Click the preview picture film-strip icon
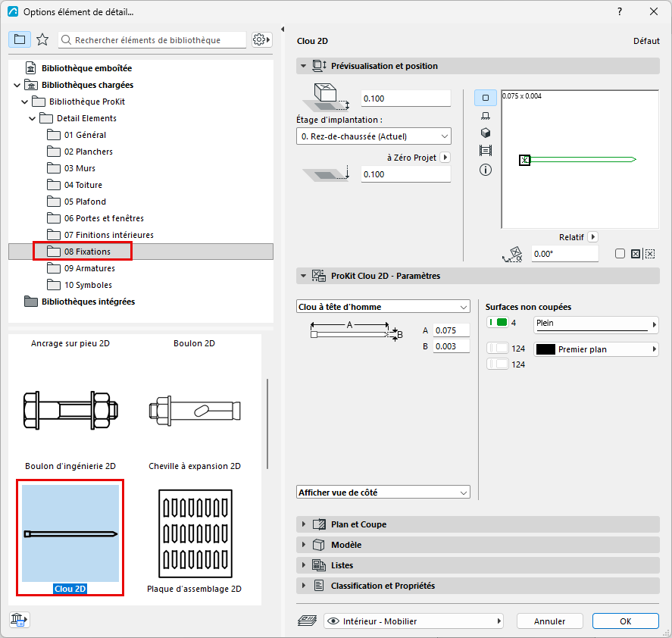Screen dimensions: 672x638 pyautogui.click(x=485, y=151)
